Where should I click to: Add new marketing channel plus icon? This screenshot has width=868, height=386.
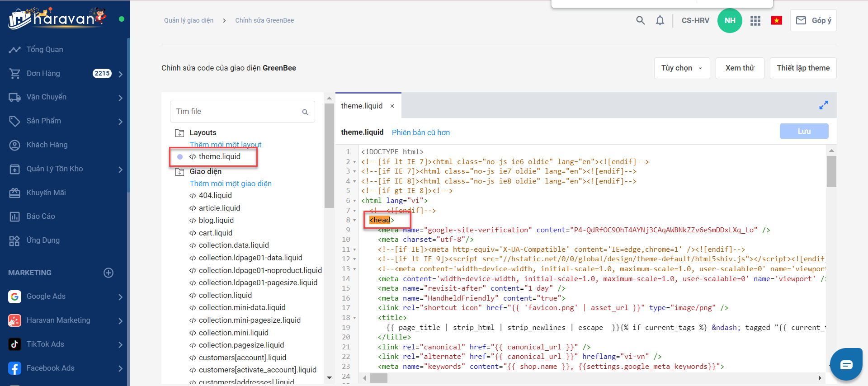click(108, 273)
